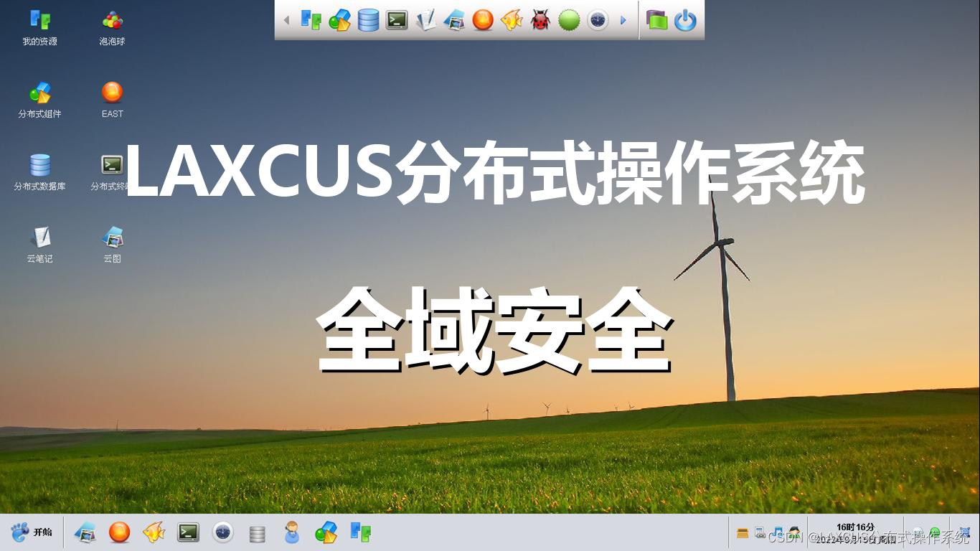Screen dimensions: 980x551
Task: Open the 分布式数据库 desktop icon
Action: [x=40, y=172]
